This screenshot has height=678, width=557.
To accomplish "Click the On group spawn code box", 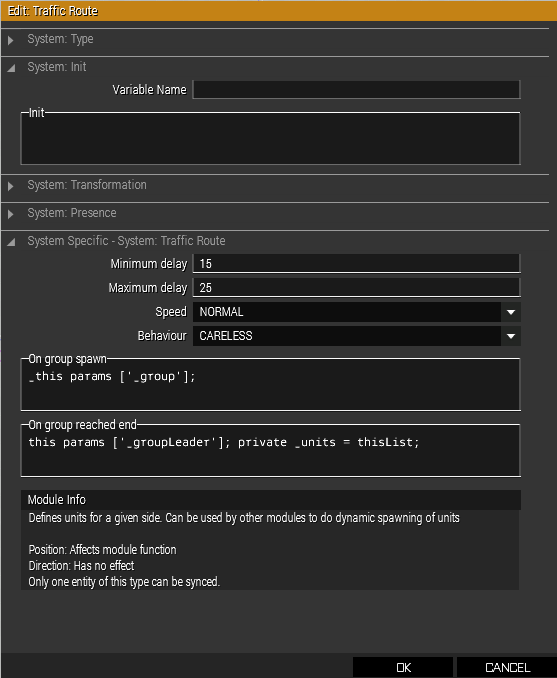I will click(270, 384).
